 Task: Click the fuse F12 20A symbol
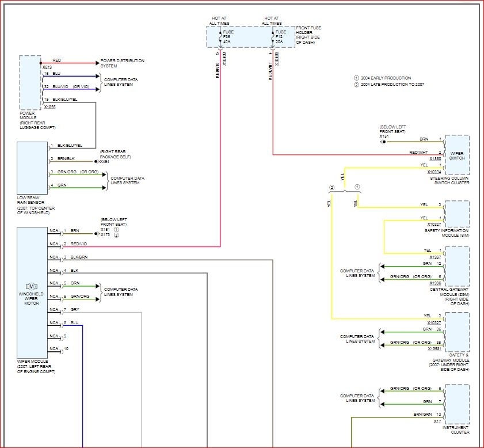click(x=273, y=36)
